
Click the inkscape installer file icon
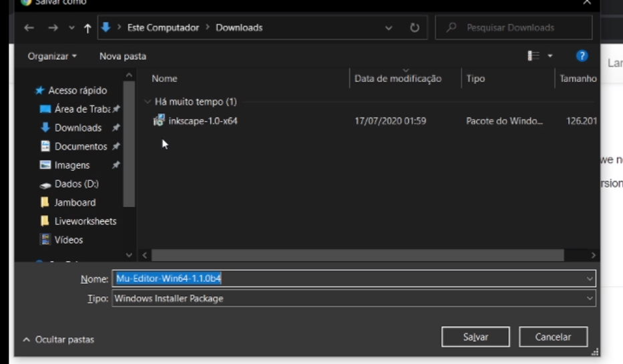coord(159,120)
